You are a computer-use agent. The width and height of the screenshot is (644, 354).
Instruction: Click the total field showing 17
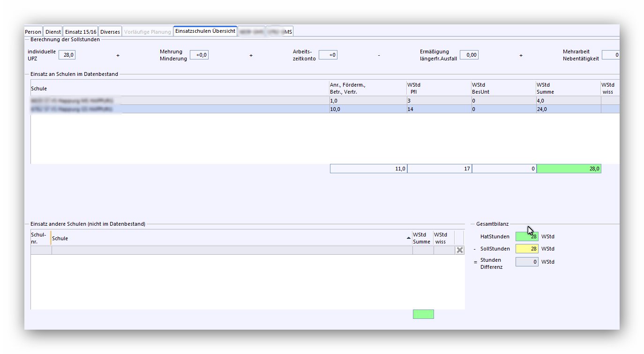(x=440, y=169)
